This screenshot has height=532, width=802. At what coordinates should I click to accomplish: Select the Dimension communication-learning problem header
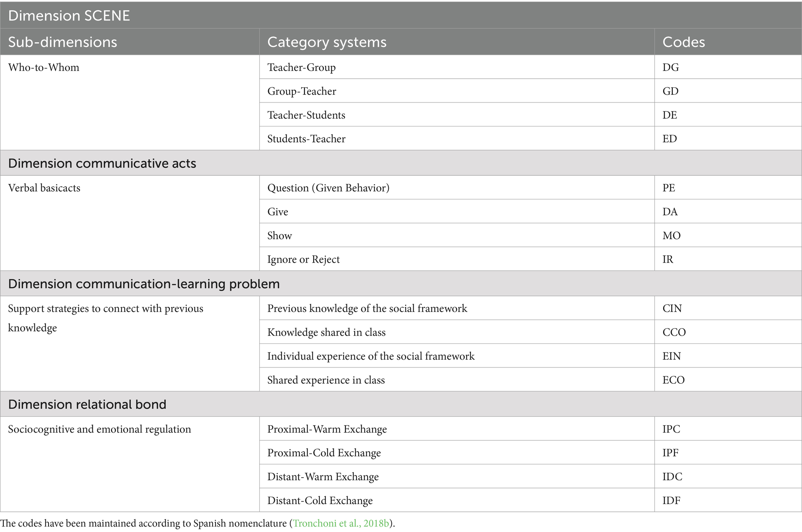[401, 284]
